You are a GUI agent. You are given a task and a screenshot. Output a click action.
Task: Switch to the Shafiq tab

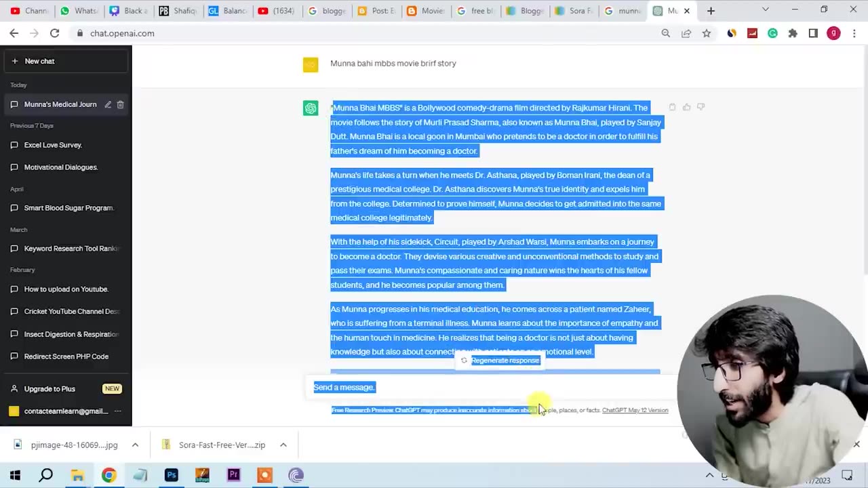click(178, 11)
